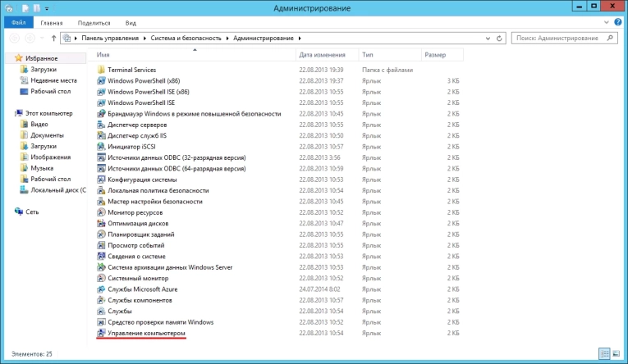The width and height of the screenshot is (628, 364).
Task: Expand the ribbon with the chevron
Action: (608, 24)
